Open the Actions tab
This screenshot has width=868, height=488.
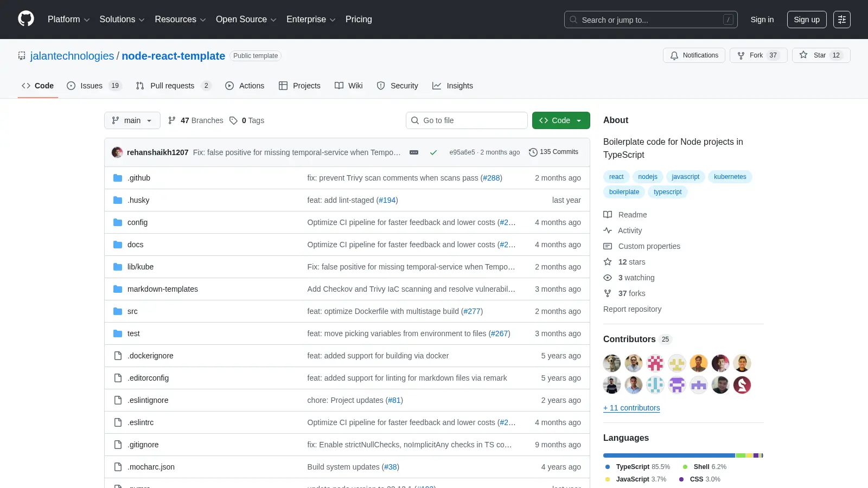point(245,86)
